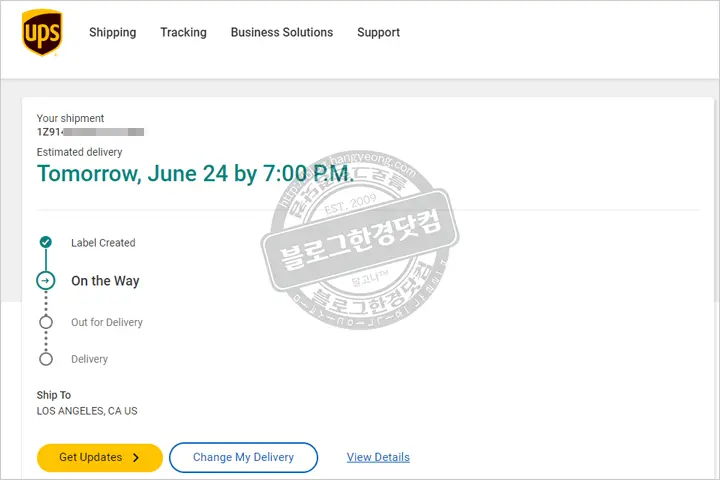
Task: Click the Ship To heading
Action: 54,395
